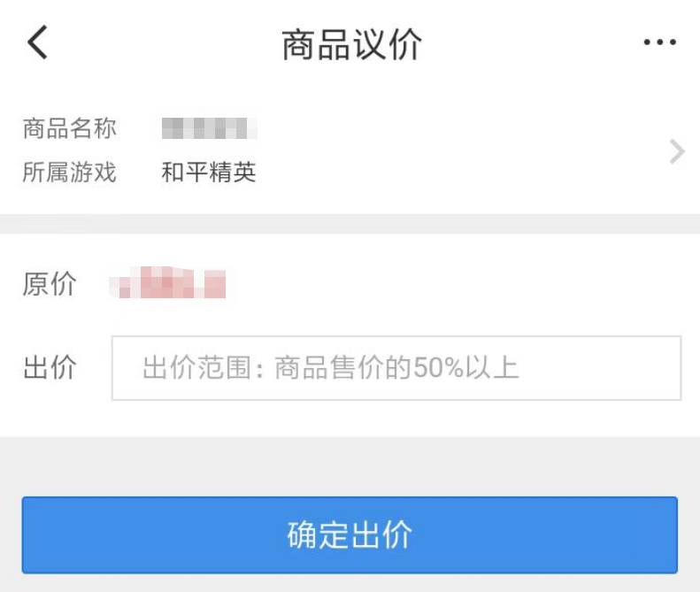The width and height of the screenshot is (700, 592).
Task: Tap blank white space right of 和平精英
Action: coord(442,173)
